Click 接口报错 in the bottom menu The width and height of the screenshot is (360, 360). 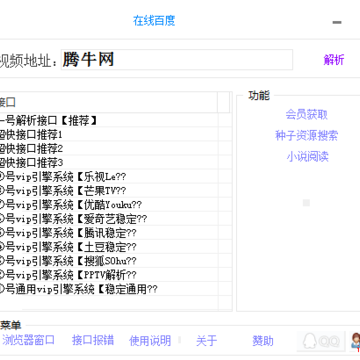click(93, 340)
